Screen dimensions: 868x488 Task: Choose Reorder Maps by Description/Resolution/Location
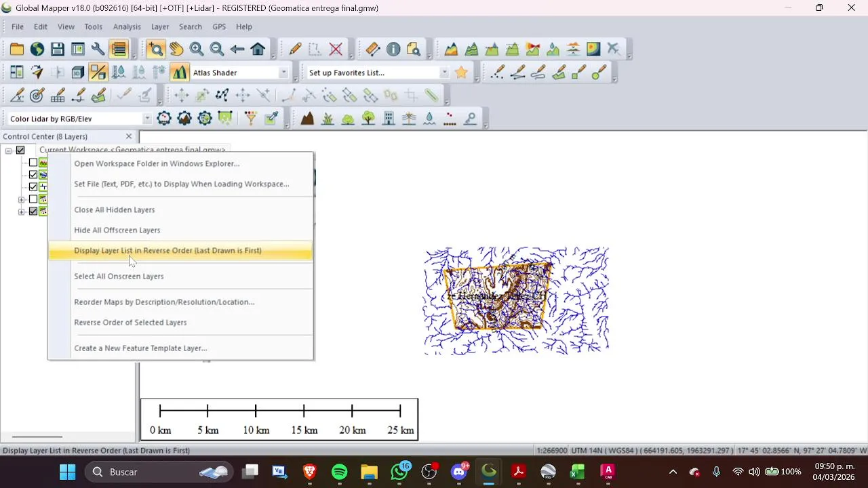click(x=180, y=302)
